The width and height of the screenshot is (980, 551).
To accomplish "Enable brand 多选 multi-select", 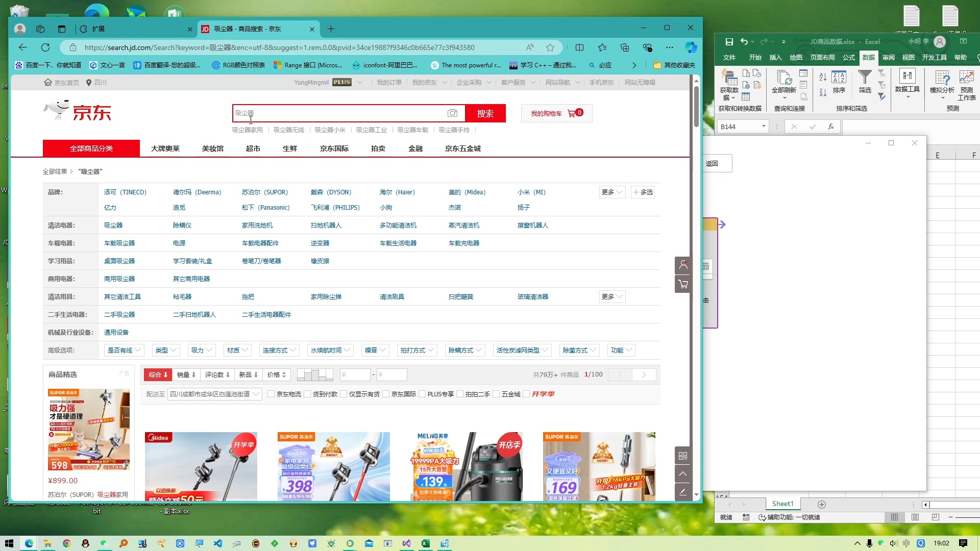I will click(x=643, y=192).
